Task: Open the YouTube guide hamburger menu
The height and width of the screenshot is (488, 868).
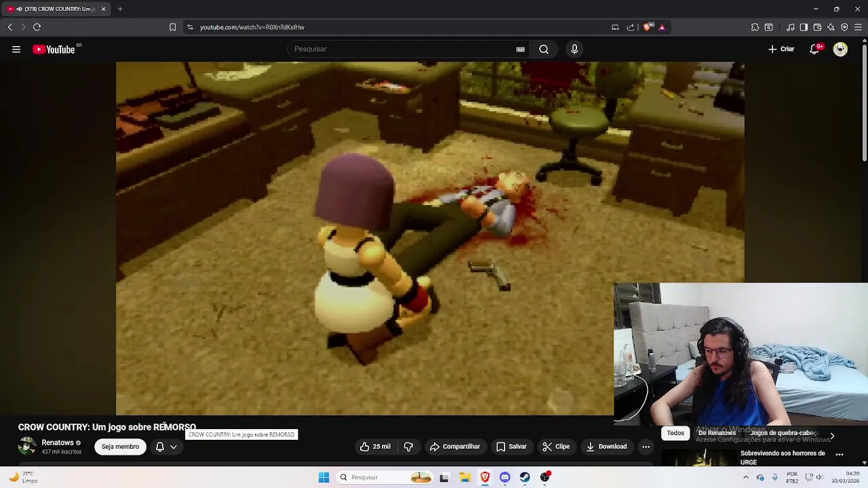Action: pyautogui.click(x=16, y=49)
